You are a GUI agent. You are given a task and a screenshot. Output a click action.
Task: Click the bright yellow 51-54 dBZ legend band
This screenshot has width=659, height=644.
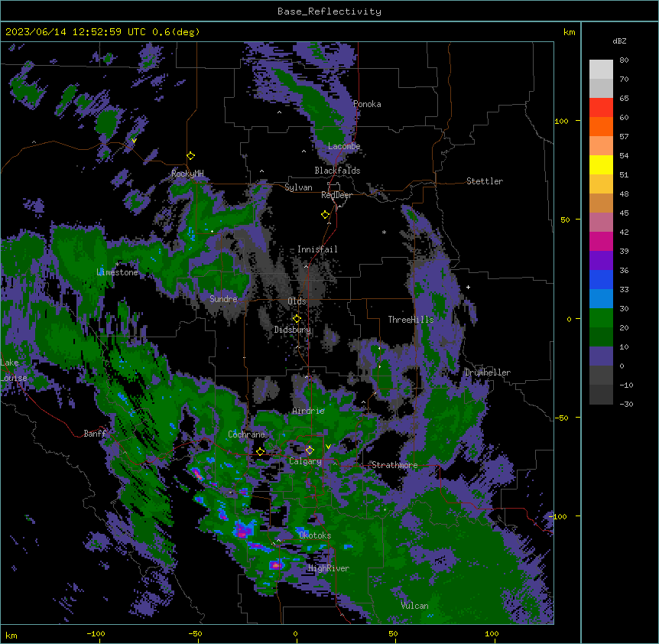click(601, 164)
